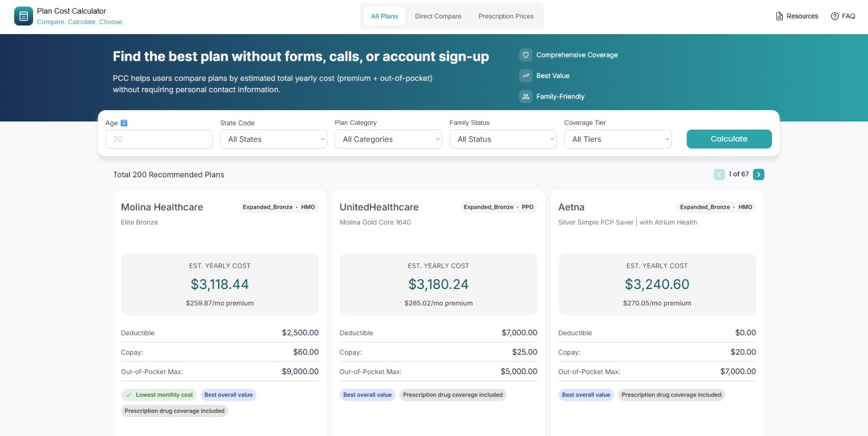The image size is (868, 436).
Task: Open the Plan Category dropdown
Action: [388, 139]
